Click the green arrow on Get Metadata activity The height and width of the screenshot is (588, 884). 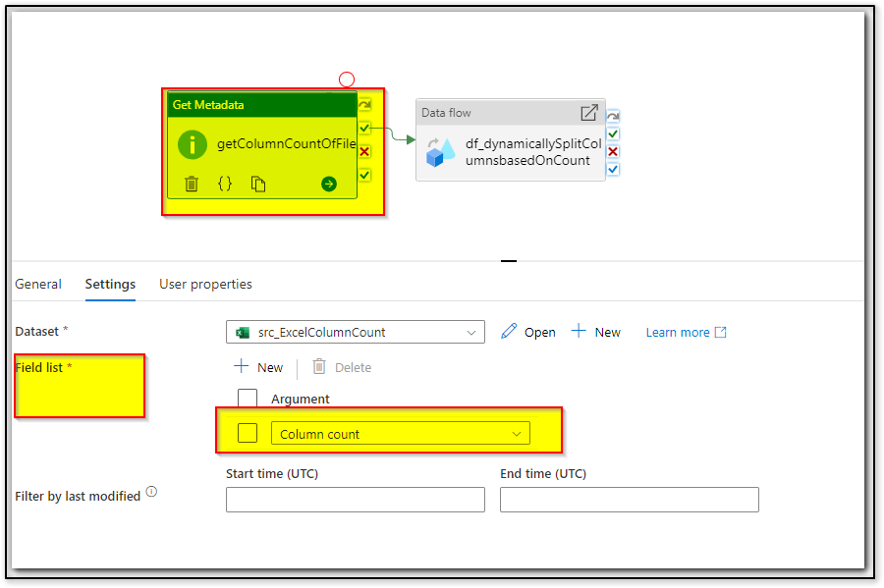328,184
